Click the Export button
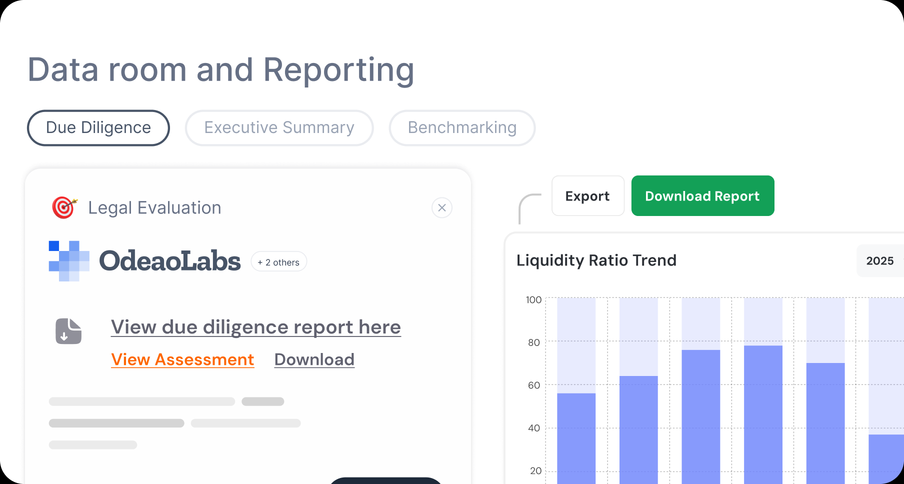 [587, 196]
